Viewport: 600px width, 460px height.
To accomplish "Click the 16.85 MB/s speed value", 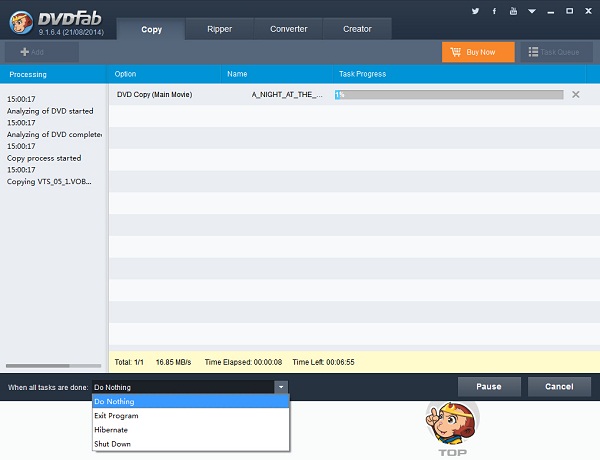I will click(173, 362).
